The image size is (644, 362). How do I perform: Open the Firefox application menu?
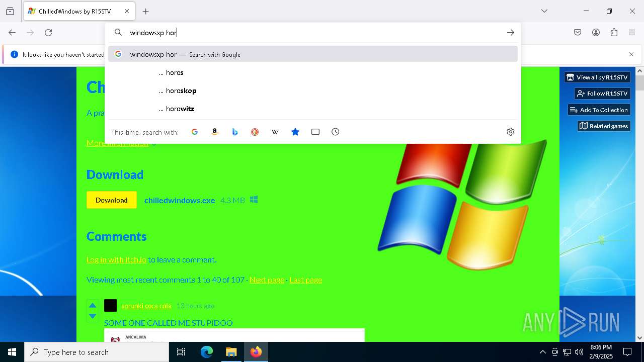click(x=632, y=33)
